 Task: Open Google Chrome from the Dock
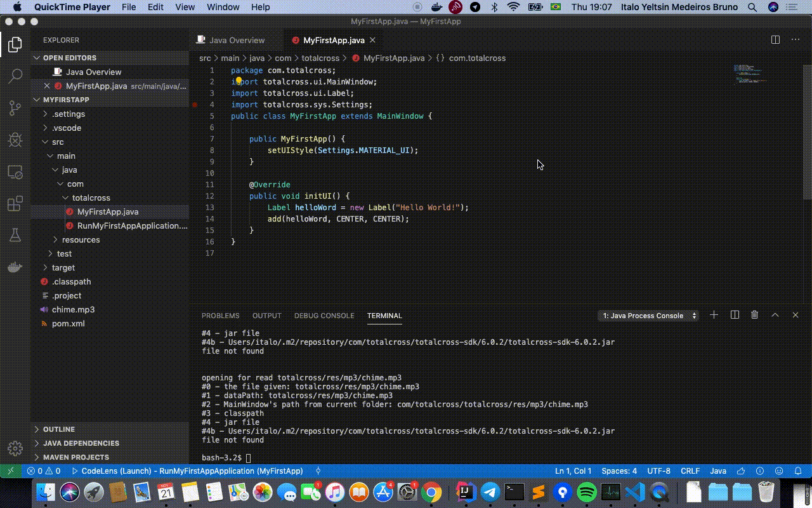pyautogui.click(x=431, y=492)
